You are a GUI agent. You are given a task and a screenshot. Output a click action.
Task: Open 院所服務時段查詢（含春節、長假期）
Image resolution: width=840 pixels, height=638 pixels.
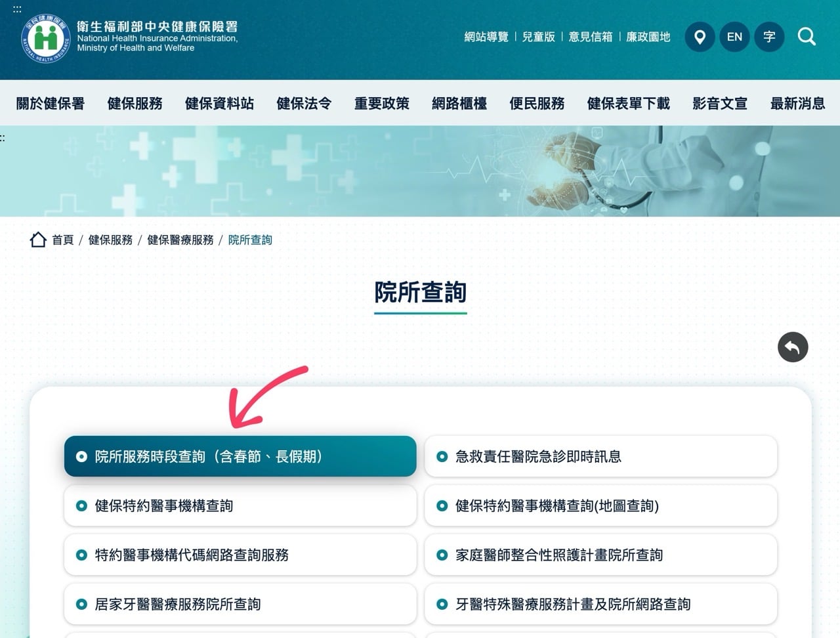240,456
